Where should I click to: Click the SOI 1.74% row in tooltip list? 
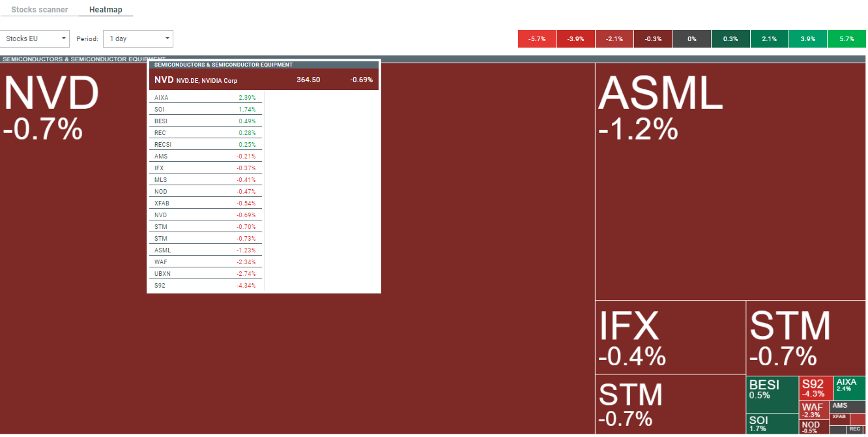point(205,109)
